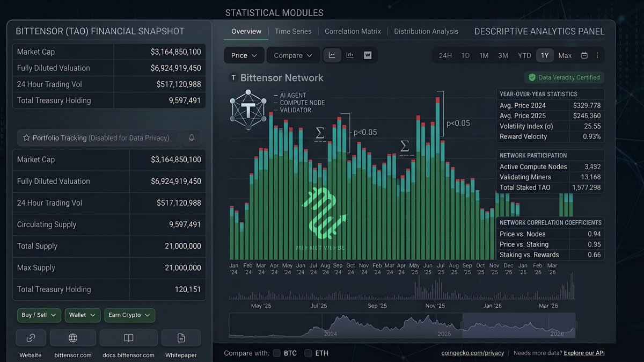Click the Validating Miners value 13,168
Screen dimensions: 644x362
[x=591, y=177]
